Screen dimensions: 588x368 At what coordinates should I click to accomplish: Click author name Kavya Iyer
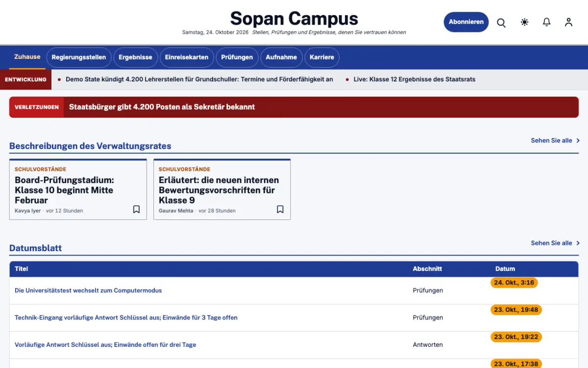coord(28,211)
